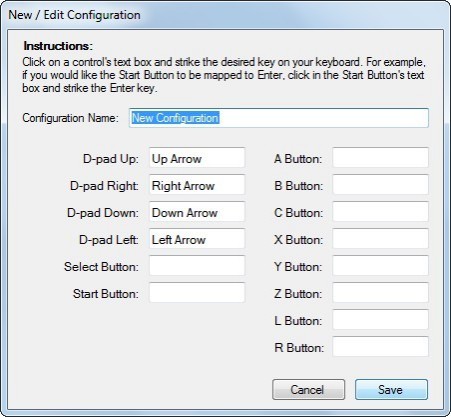Click the Configuration Name text field

(279, 118)
